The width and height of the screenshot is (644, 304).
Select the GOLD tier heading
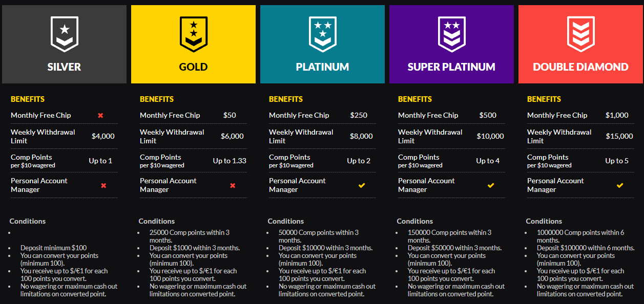coord(193,67)
